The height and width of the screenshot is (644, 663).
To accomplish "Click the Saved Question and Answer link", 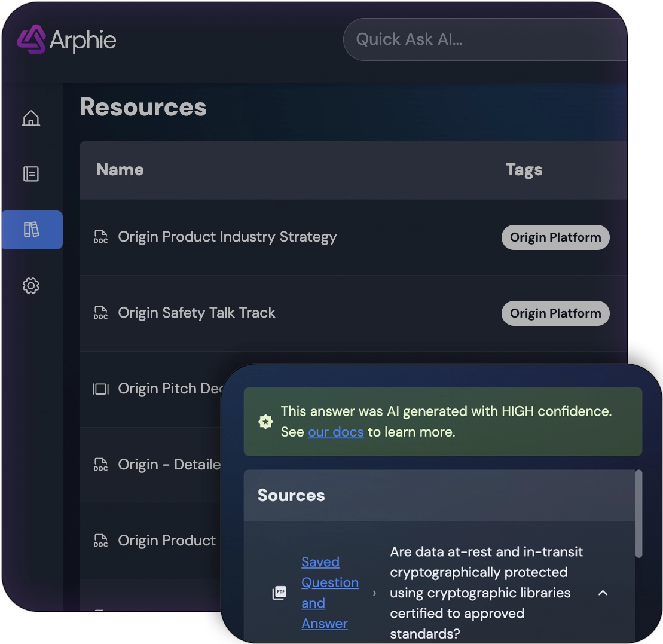I will click(x=329, y=593).
